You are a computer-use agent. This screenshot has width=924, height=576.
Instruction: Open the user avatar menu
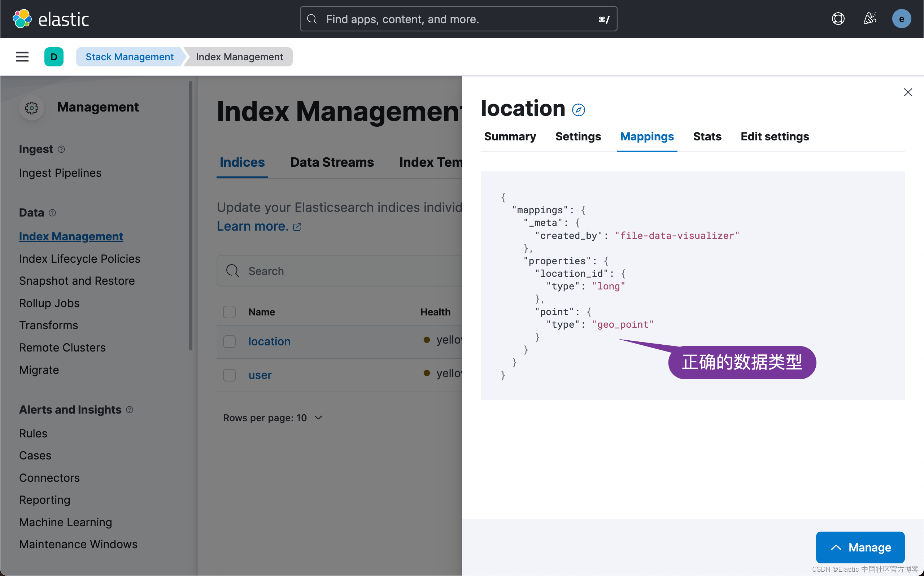902,18
